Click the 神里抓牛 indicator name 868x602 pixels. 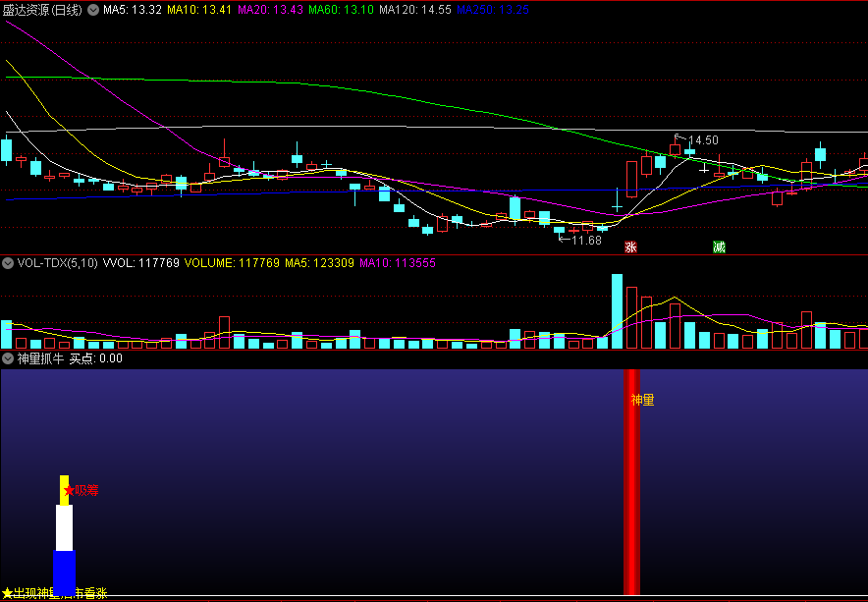click(x=40, y=358)
